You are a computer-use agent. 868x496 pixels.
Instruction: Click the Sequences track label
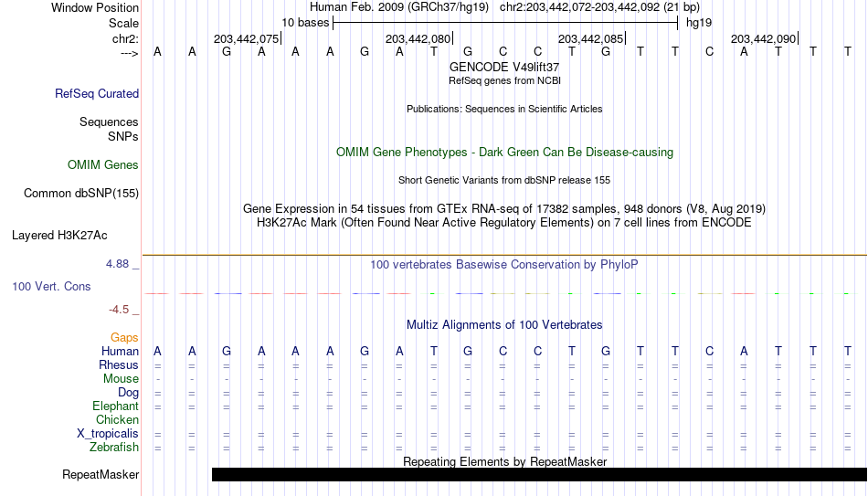(x=109, y=121)
